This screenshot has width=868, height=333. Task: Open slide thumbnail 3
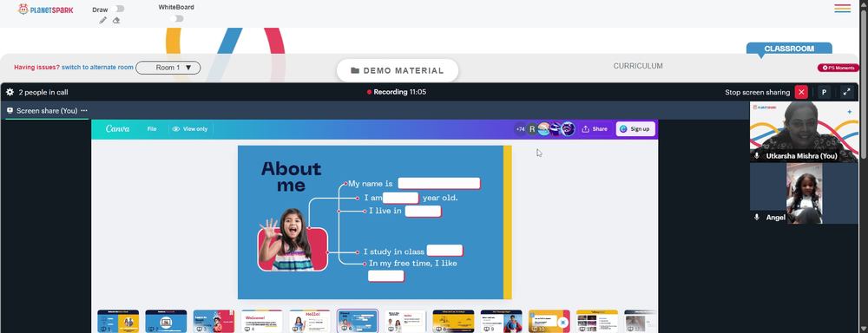click(x=214, y=321)
